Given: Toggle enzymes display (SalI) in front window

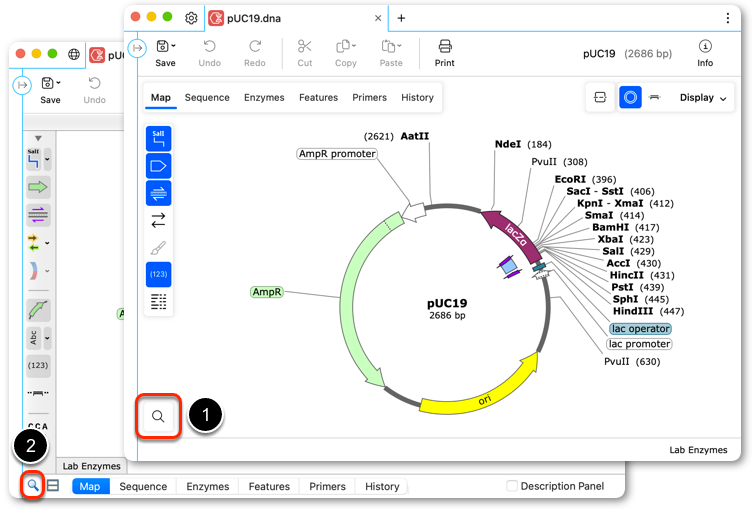Looking at the screenshot, I should click(158, 139).
